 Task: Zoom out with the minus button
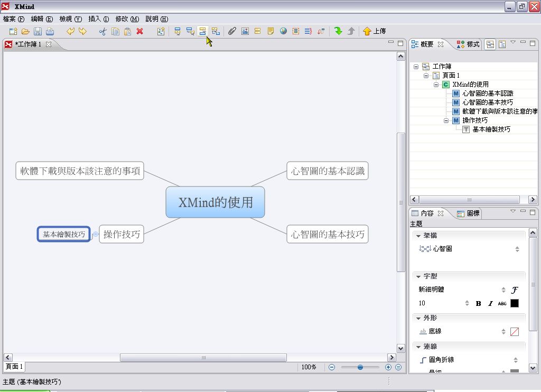332,367
